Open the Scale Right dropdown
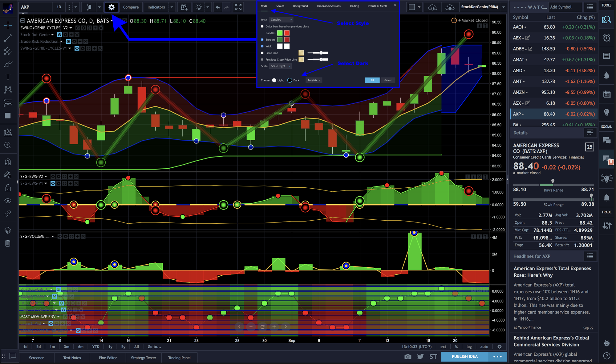 (x=280, y=66)
